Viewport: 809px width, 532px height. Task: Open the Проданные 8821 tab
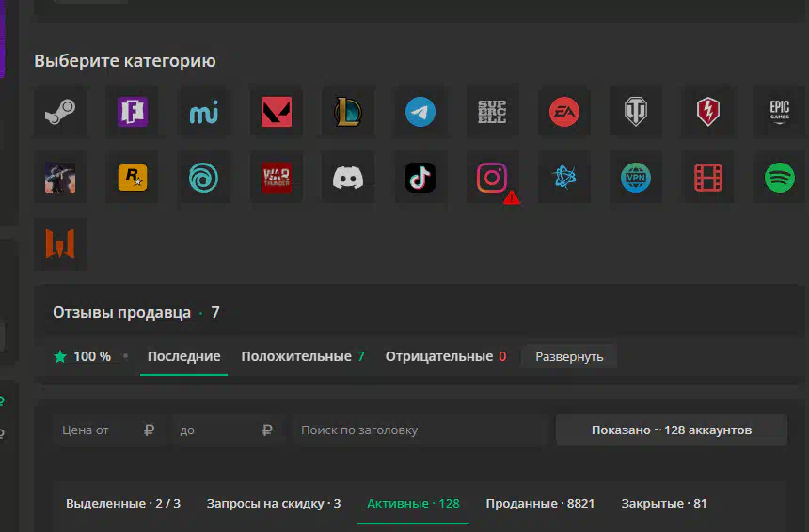click(x=540, y=504)
